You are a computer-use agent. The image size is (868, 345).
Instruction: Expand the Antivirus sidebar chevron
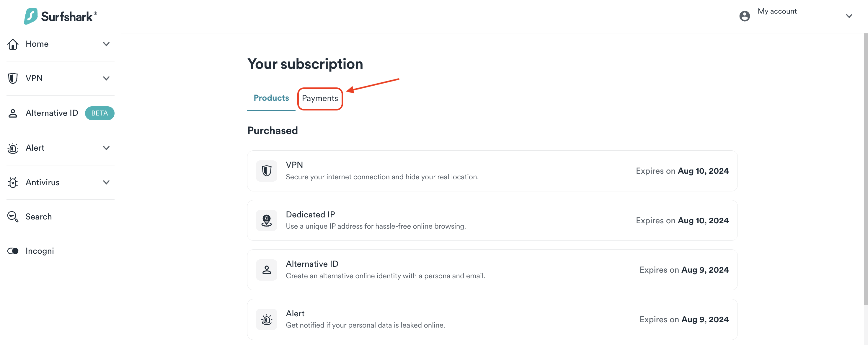tap(106, 183)
